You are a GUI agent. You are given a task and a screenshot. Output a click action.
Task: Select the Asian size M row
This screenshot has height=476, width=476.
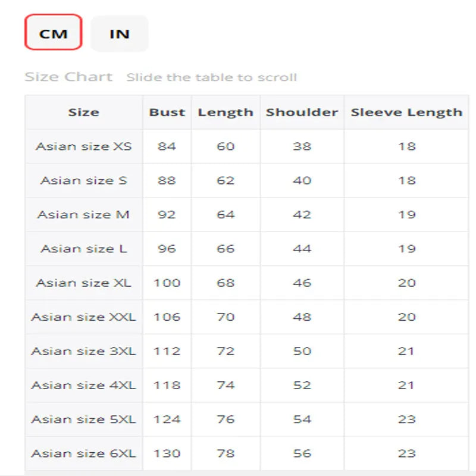(x=83, y=214)
